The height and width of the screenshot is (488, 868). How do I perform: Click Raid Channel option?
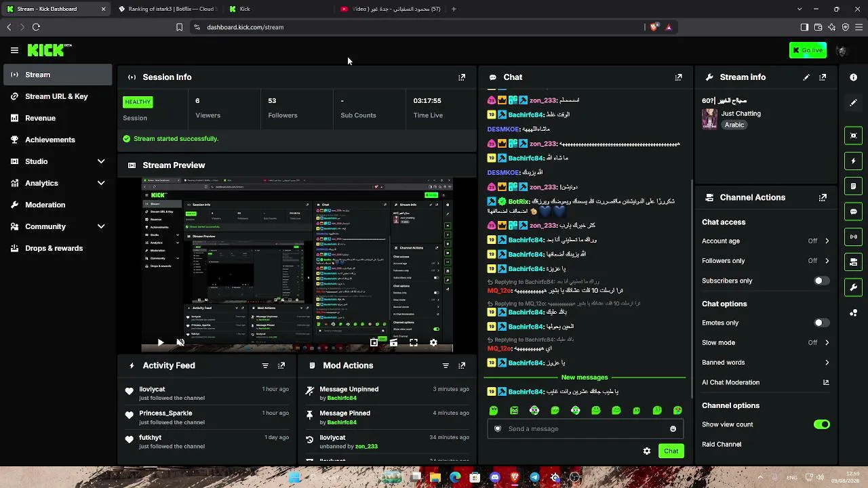(722, 445)
